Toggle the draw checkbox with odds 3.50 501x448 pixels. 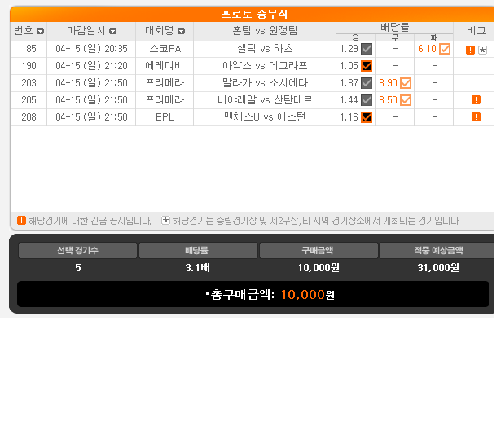tap(406, 100)
